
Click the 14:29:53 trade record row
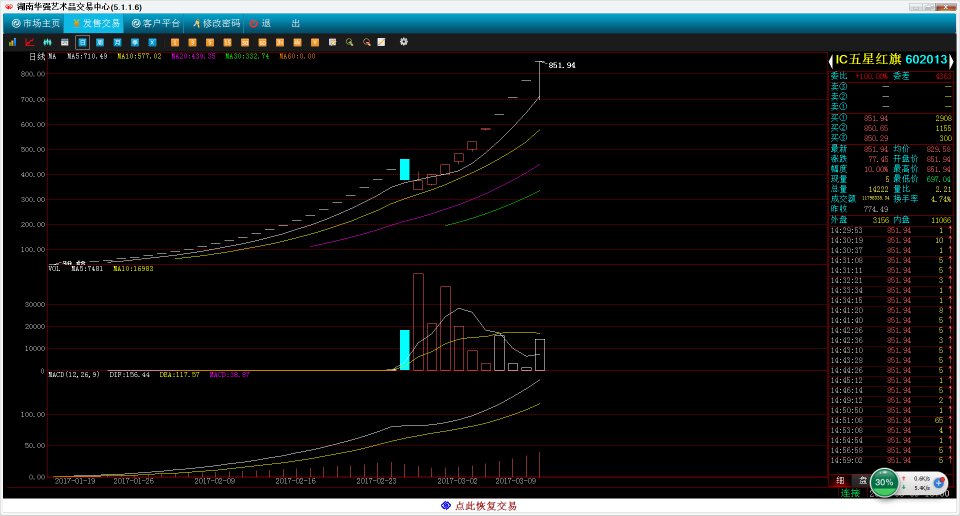[x=891, y=231]
